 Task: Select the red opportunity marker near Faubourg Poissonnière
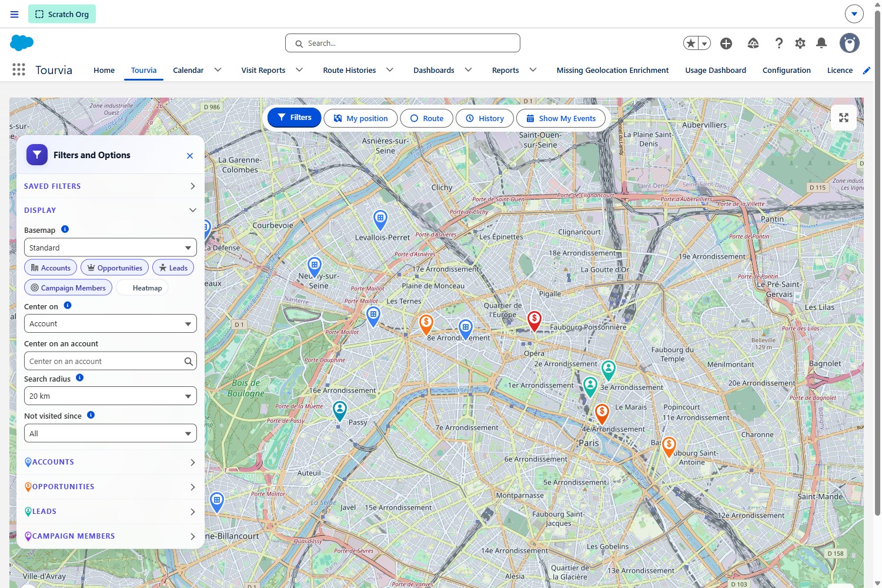[534, 321]
